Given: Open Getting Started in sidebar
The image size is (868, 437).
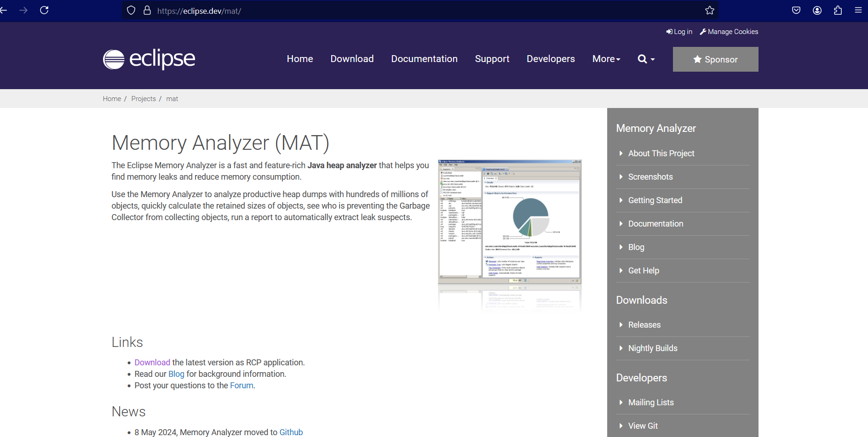Looking at the screenshot, I should tap(655, 200).
